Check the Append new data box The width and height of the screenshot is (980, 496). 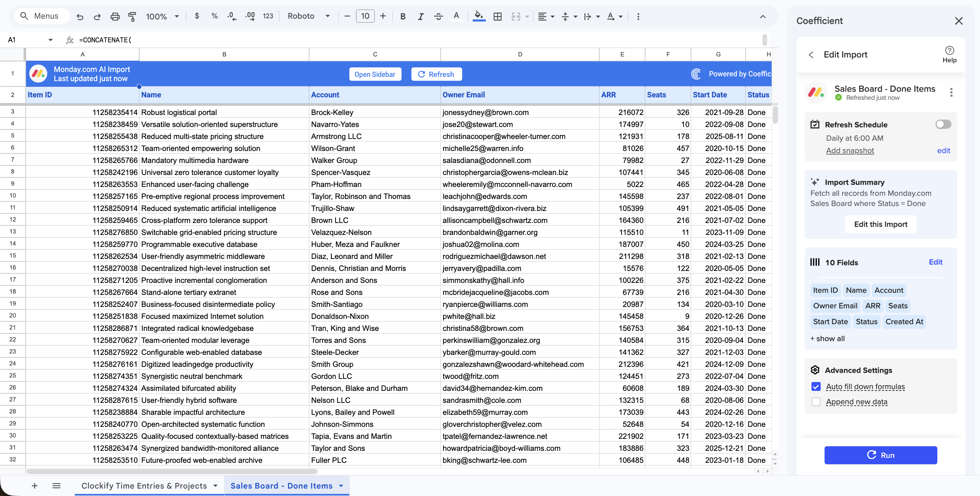tap(816, 402)
